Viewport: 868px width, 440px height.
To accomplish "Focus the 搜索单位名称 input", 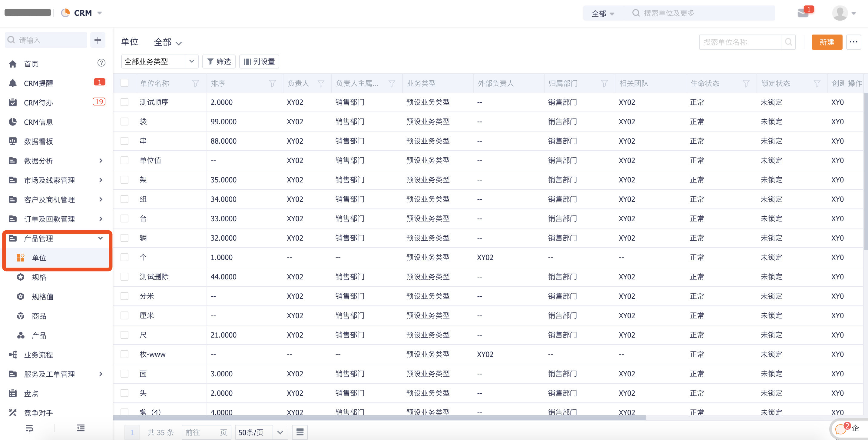I will tap(740, 42).
